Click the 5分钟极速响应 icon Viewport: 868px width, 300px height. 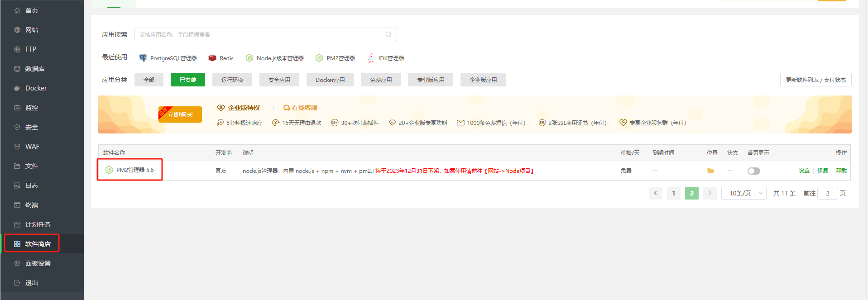pyautogui.click(x=221, y=123)
